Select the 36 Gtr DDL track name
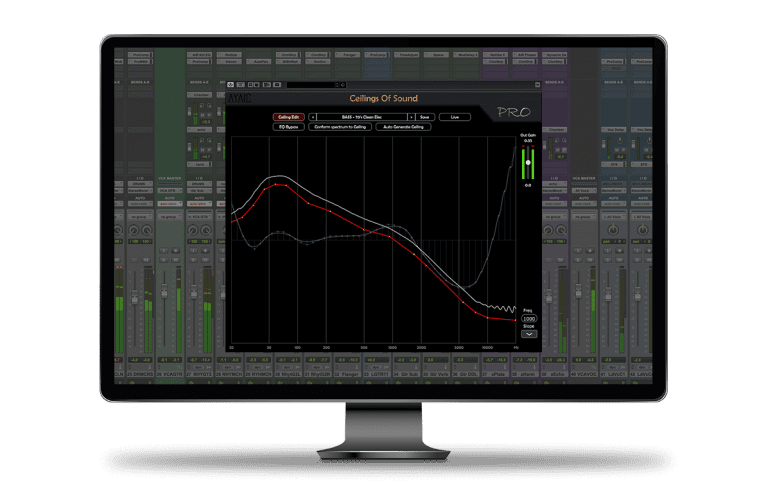768x487 pixels. point(465,374)
